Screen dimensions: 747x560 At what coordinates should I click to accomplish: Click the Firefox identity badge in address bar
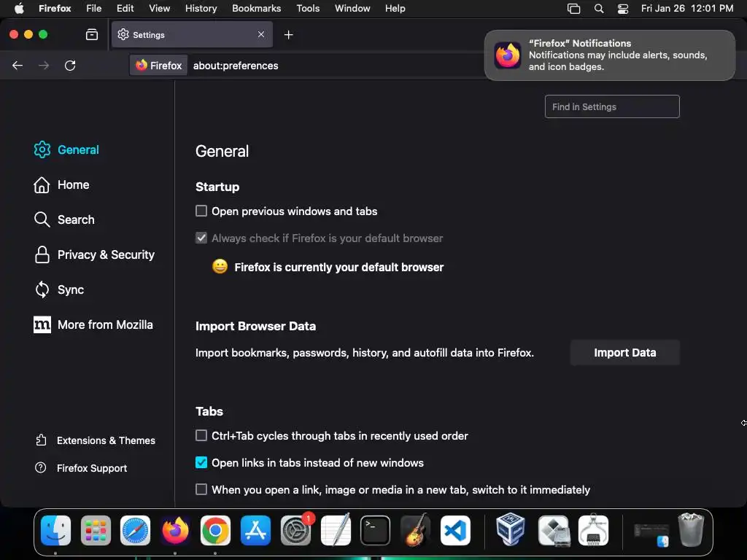point(158,66)
